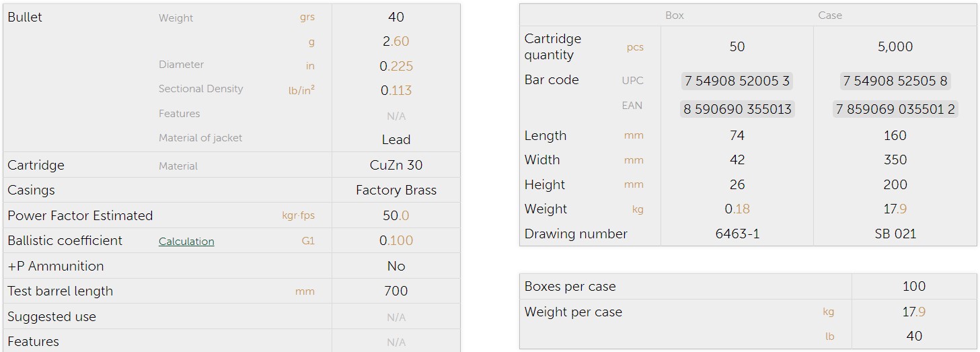Viewport: 980px width, 352px height.
Task: Select the Power Factor Estimated label
Action: [x=80, y=216]
